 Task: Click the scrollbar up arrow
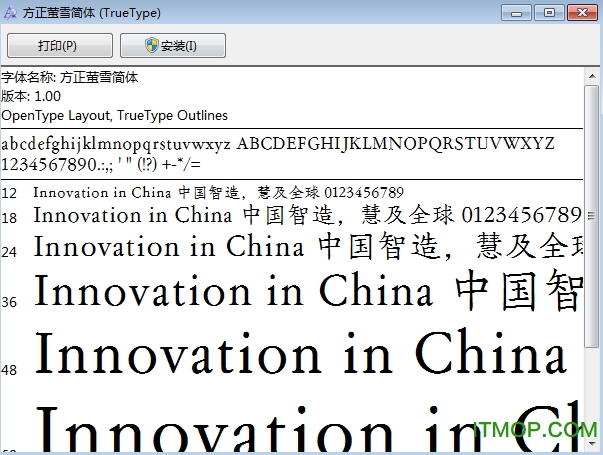(592, 76)
